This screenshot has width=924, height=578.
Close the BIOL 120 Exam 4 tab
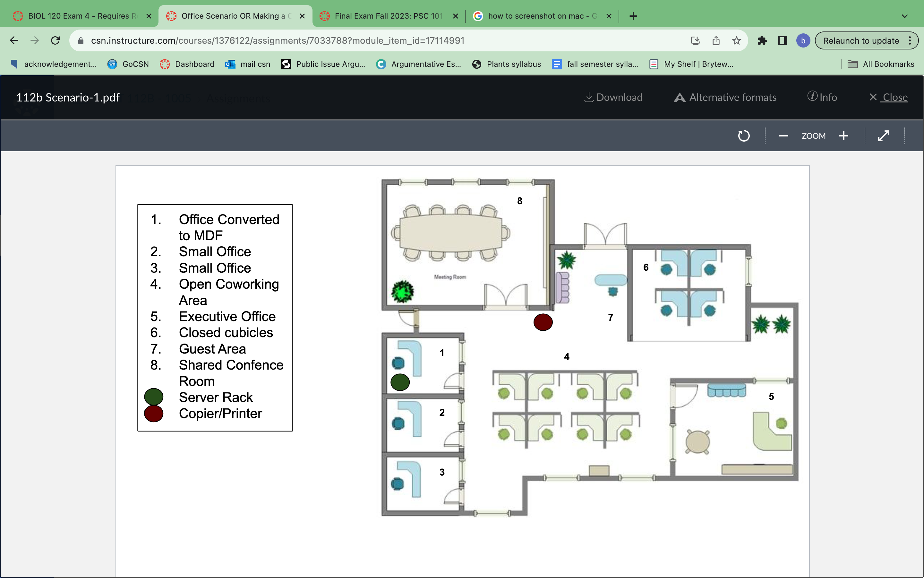149,16
